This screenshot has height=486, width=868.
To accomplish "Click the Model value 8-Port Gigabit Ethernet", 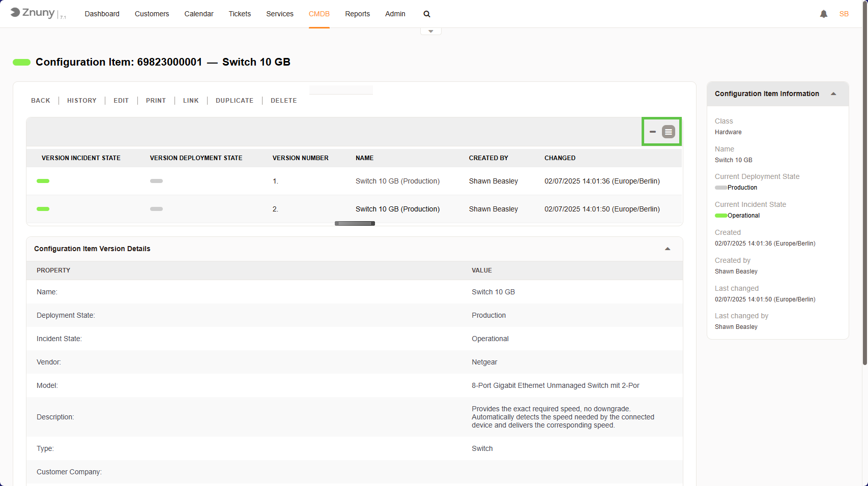I will click(x=556, y=385).
